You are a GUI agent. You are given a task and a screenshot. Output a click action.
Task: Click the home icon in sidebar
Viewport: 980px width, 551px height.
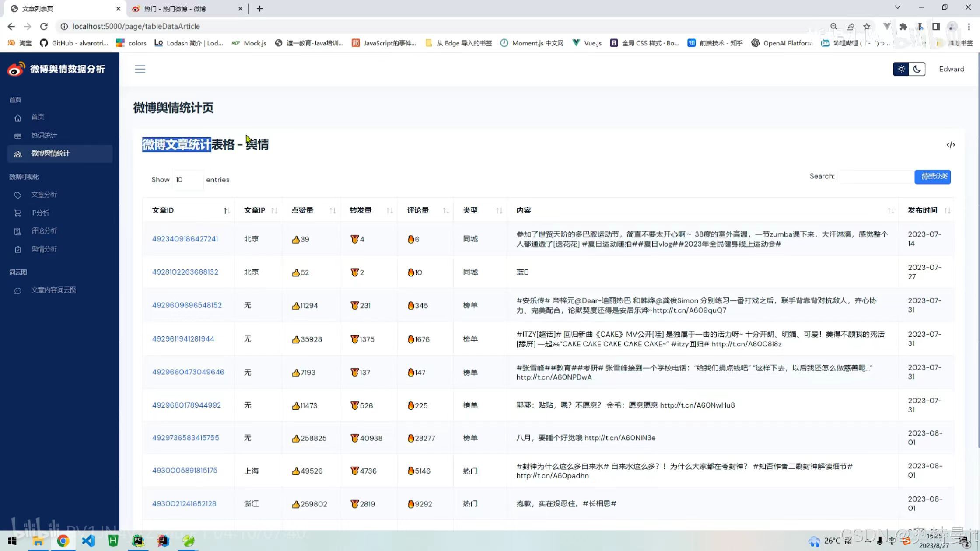point(18,118)
